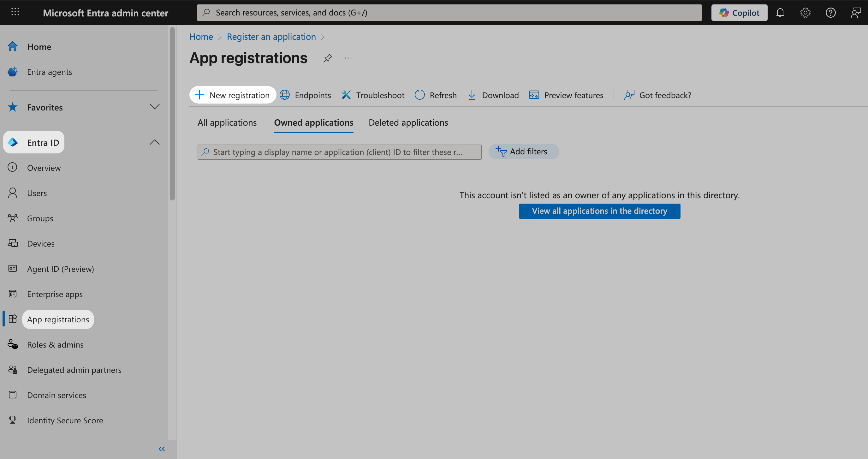Refresh the applications list
868x459 pixels.
(x=435, y=95)
